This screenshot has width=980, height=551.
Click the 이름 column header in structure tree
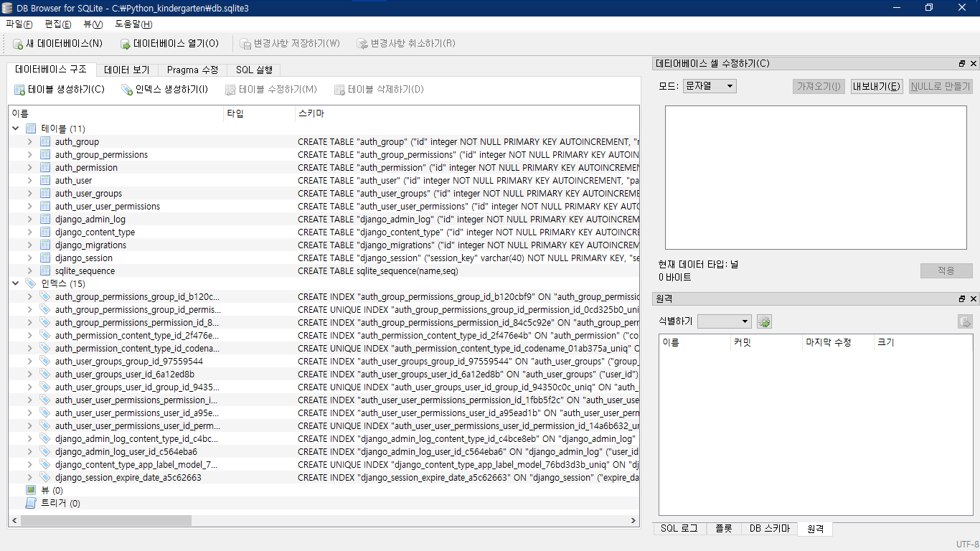116,113
